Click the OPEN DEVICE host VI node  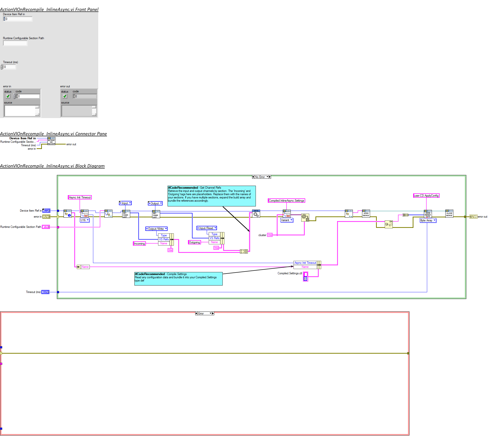coord(366,214)
